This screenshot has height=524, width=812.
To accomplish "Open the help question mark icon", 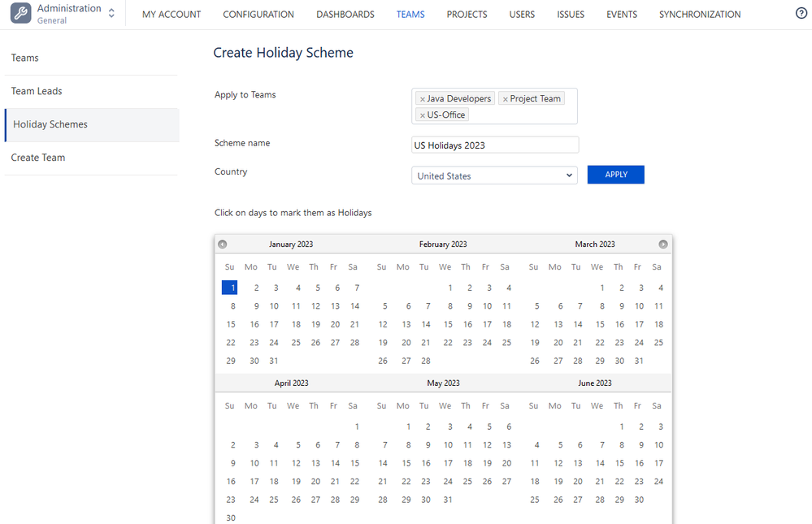I will click(x=801, y=14).
